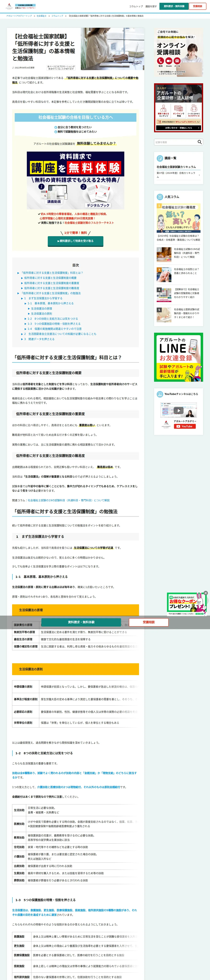Open rank 5 column 国家試験の試験内容

[178, 315]
